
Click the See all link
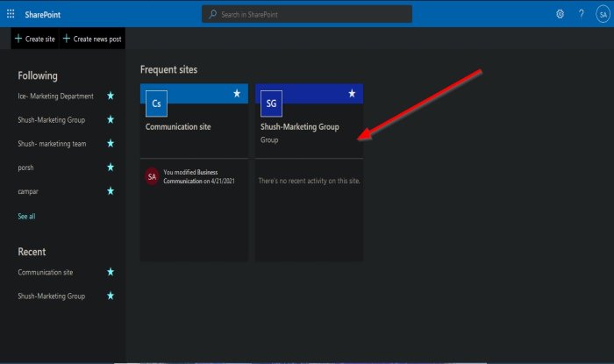click(26, 216)
